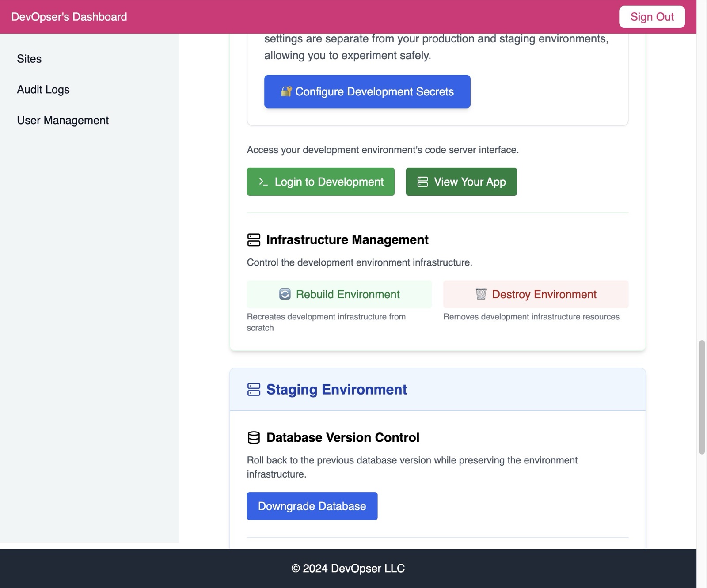Viewport: 707px width, 588px height.
Task: Click Login to Development button
Action: pos(320,182)
